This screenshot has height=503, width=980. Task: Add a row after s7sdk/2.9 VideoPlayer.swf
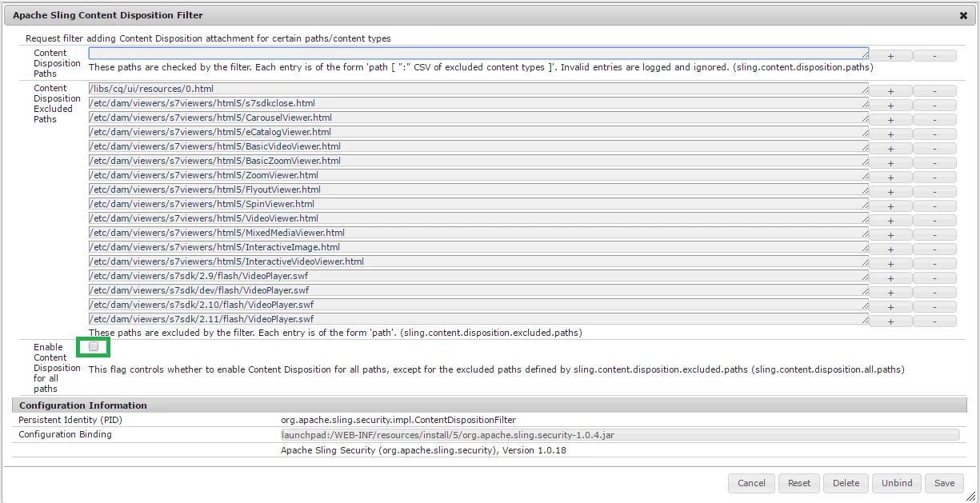(x=890, y=278)
